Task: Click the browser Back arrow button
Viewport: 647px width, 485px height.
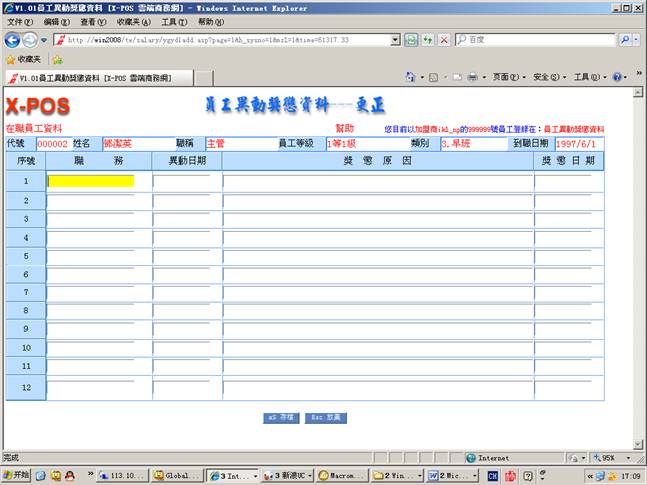Action: pos(12,40)
